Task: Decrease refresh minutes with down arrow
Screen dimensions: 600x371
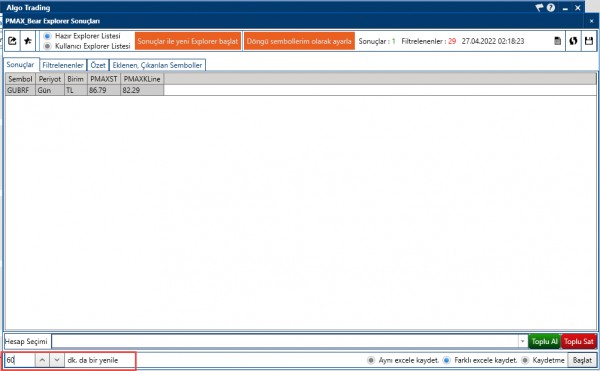Action: [57, 360]
